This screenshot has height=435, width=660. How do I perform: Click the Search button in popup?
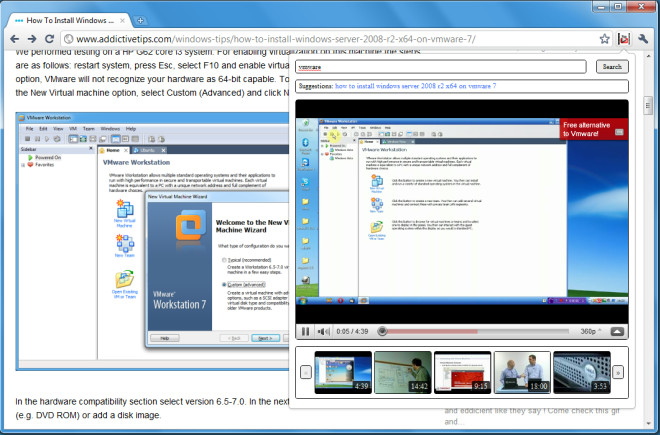[x=612, y=67]
